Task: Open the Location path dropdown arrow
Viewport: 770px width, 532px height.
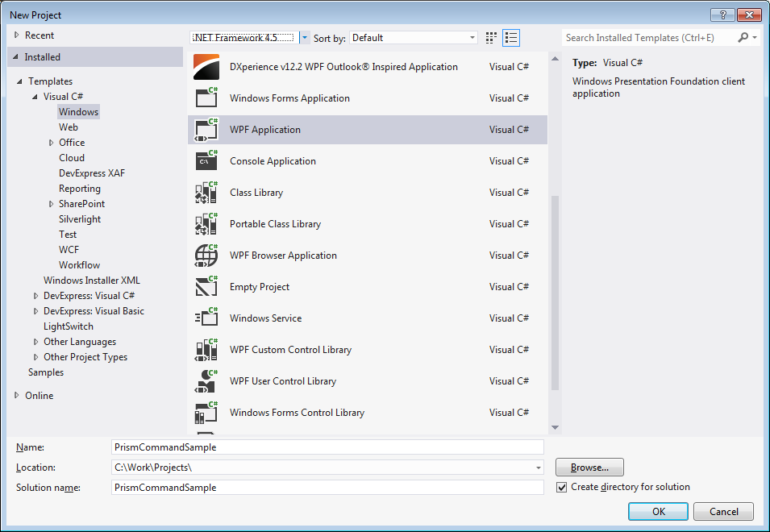Action: click(x=539, y=468)
